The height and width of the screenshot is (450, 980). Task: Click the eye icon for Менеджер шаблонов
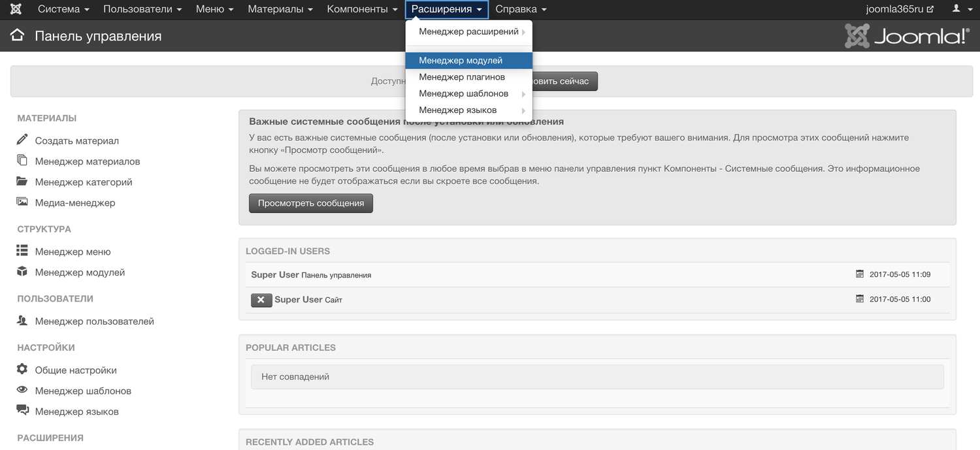pos(22,391)
